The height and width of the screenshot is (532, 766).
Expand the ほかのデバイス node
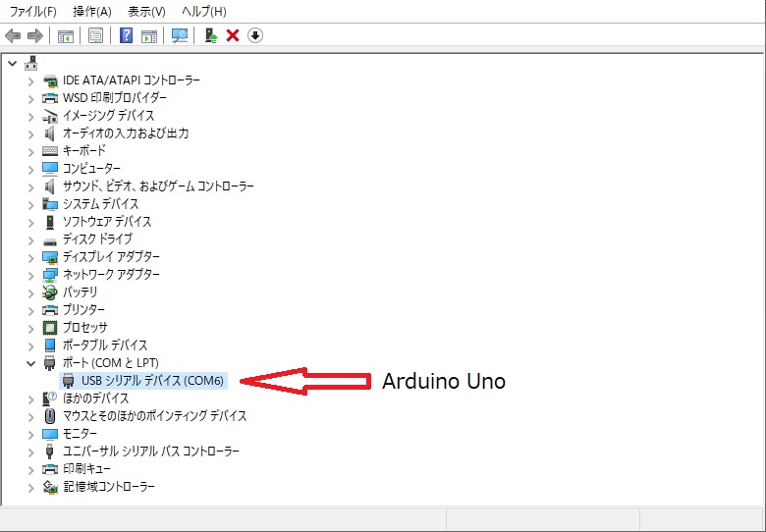31,399
